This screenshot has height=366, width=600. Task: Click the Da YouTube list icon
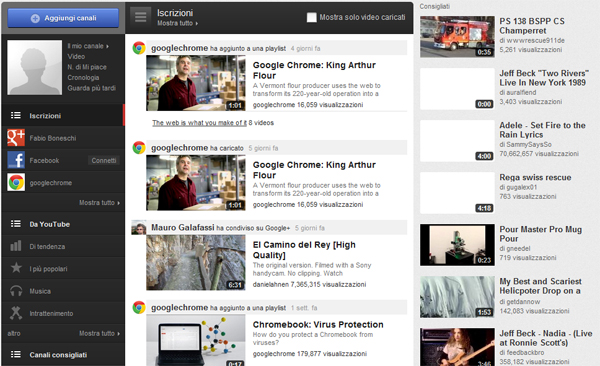coord(16,224)
